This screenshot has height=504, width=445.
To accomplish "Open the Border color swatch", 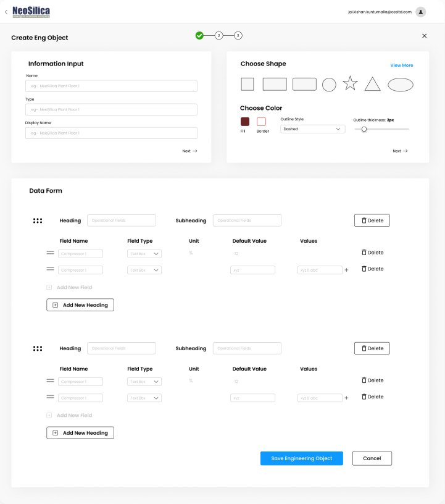I will [262, 122].
